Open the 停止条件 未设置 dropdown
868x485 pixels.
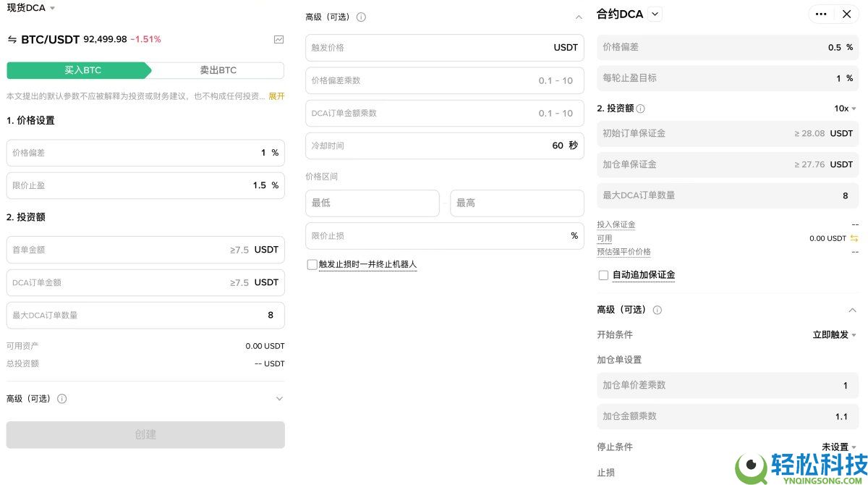pos(833,447)
